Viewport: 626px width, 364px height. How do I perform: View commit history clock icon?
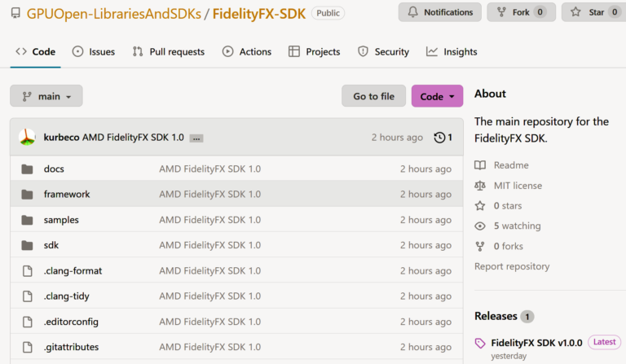coord(439,138)
